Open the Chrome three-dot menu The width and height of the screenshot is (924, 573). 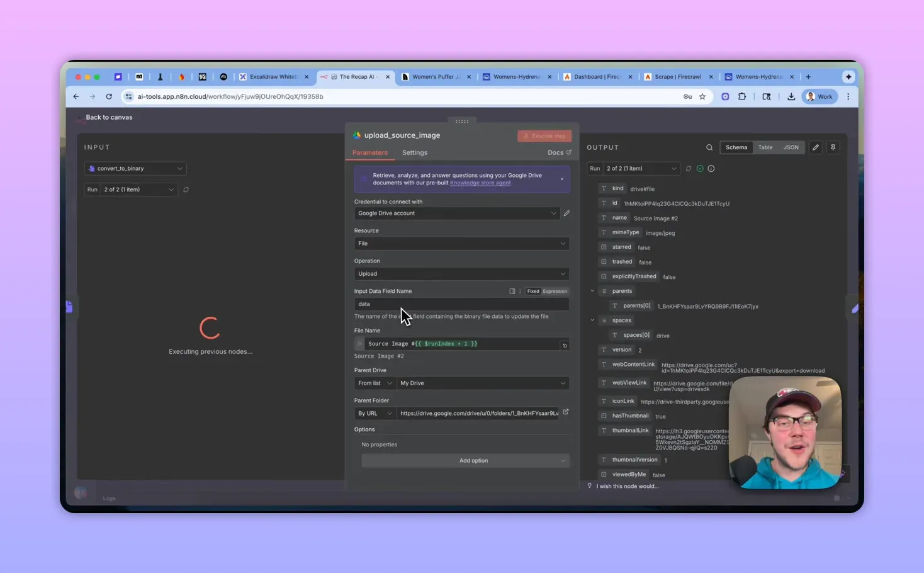tap(848, 96)
